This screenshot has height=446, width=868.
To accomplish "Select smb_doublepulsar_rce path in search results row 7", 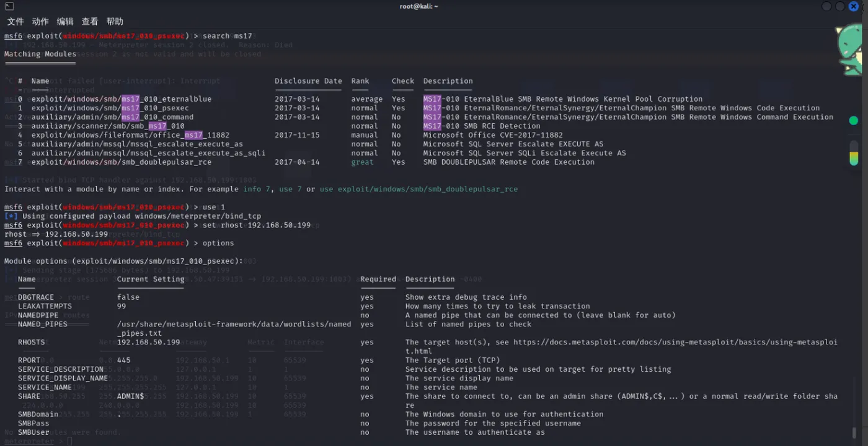I will (x=122, y=162).
